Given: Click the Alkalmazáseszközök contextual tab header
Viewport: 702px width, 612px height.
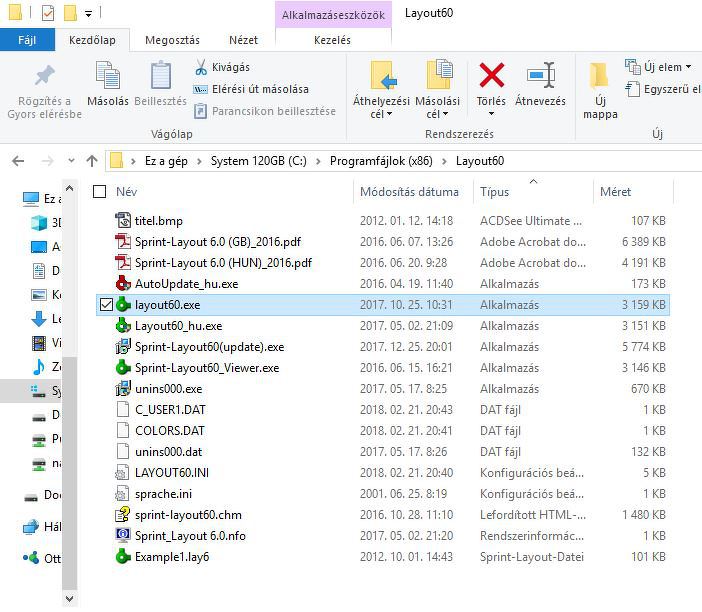Looking at the screenshot, I should point(334,15).
